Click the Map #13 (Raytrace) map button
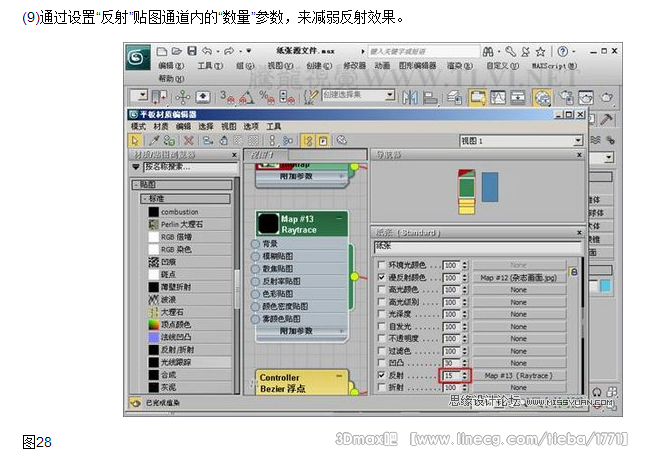657x456 pixels. (519, 376)
